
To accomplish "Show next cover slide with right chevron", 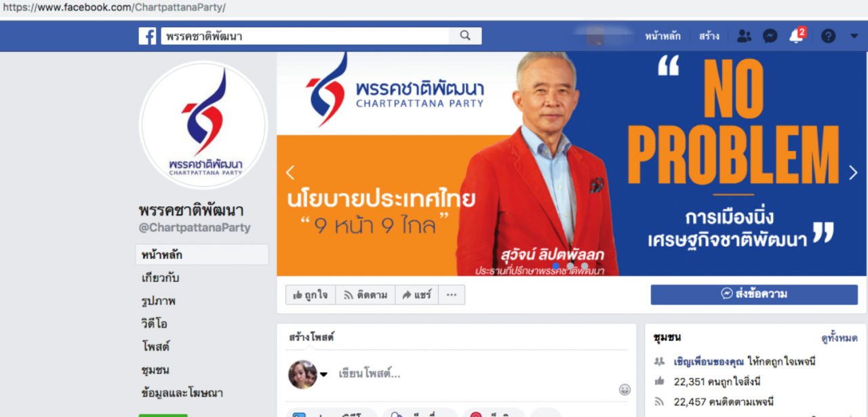I will tap(853, 173).
